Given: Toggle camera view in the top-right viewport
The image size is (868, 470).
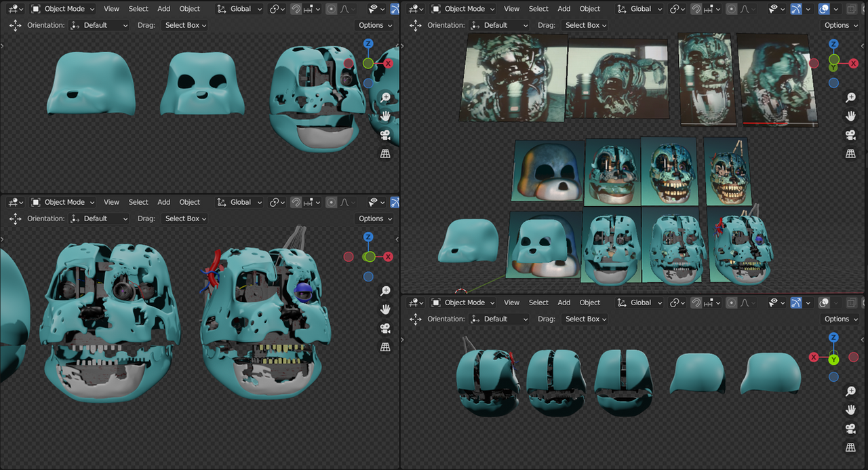Looking at the screenshot, I should (851, 135).
